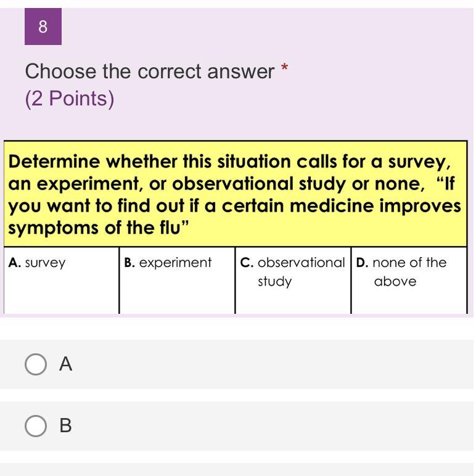Click the "experiment" text in the table
This screenshot has height=476, width=476.
point(175,263)
